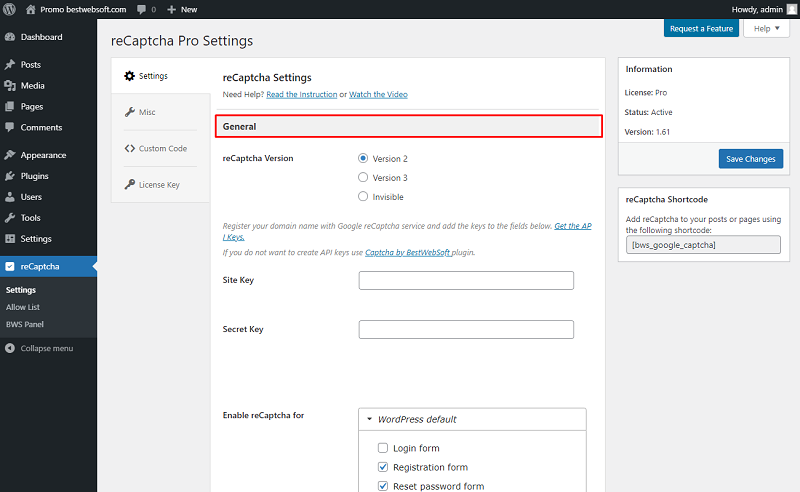Click the home icon beside Promo bestwebsoft.com
The height and width of the screenshot is (492, 800).
coord(31,9)
